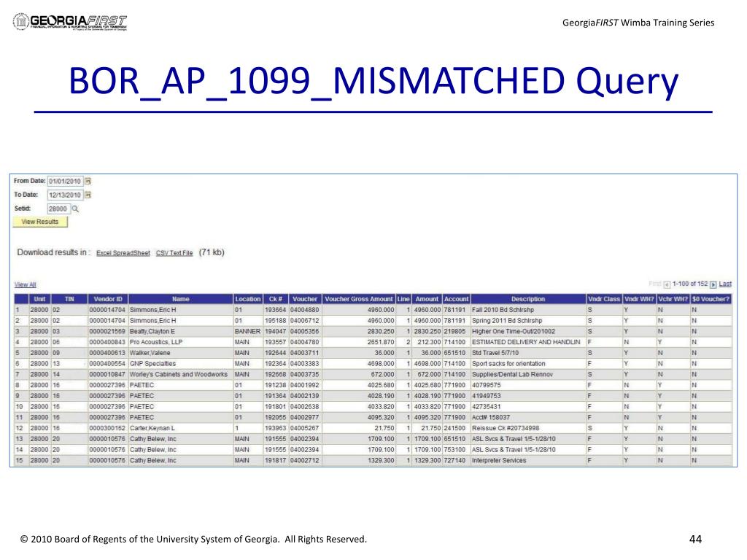Download results as CSV Text File
This screenshot has width=747, height=560.
174,253
